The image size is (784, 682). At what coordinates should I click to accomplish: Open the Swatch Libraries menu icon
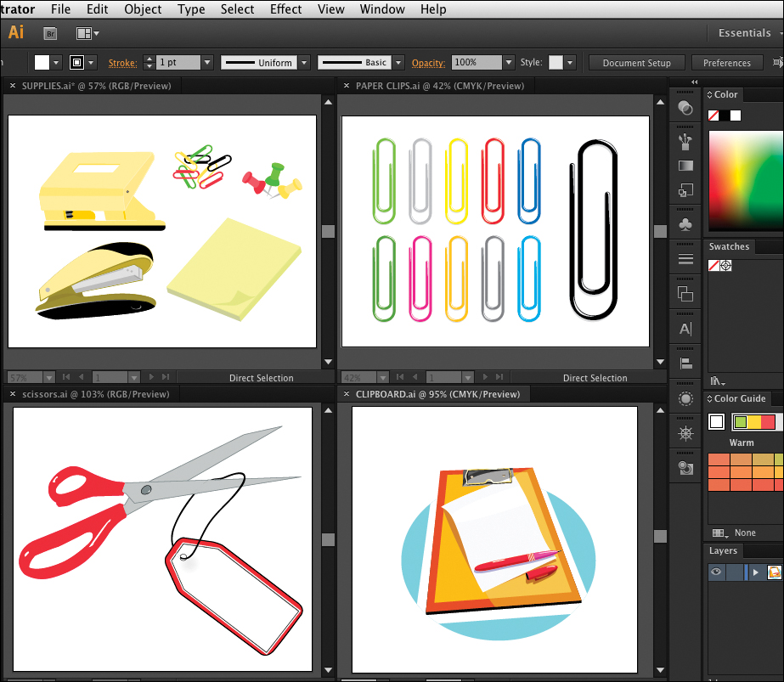[718, 381]
